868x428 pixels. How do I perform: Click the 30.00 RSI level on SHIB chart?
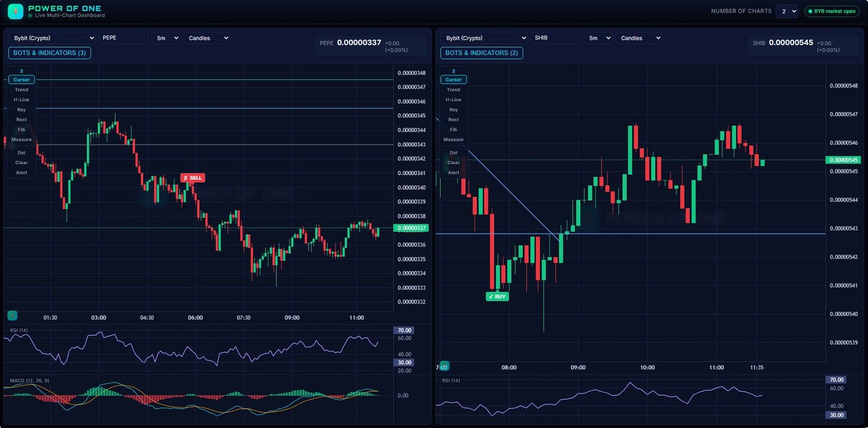tap(836, 415)
